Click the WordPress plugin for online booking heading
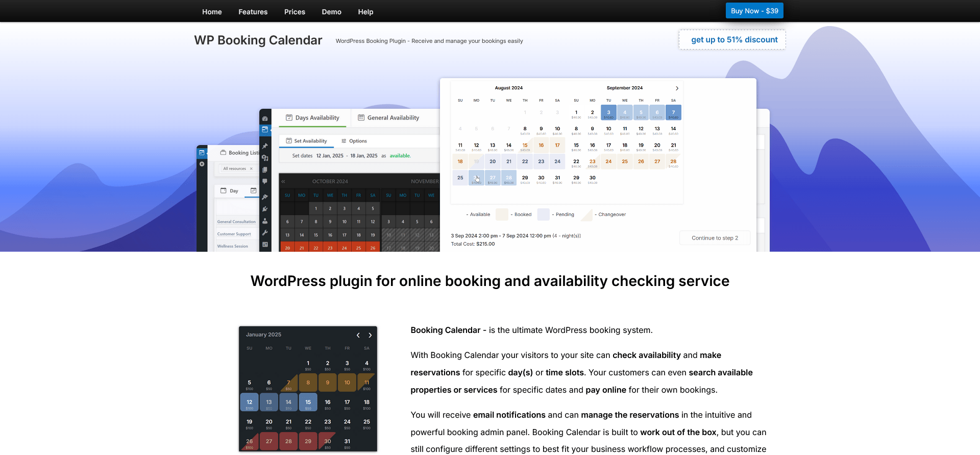The width and height of the screenshot is (980, 455). click(x=490, y=281)
